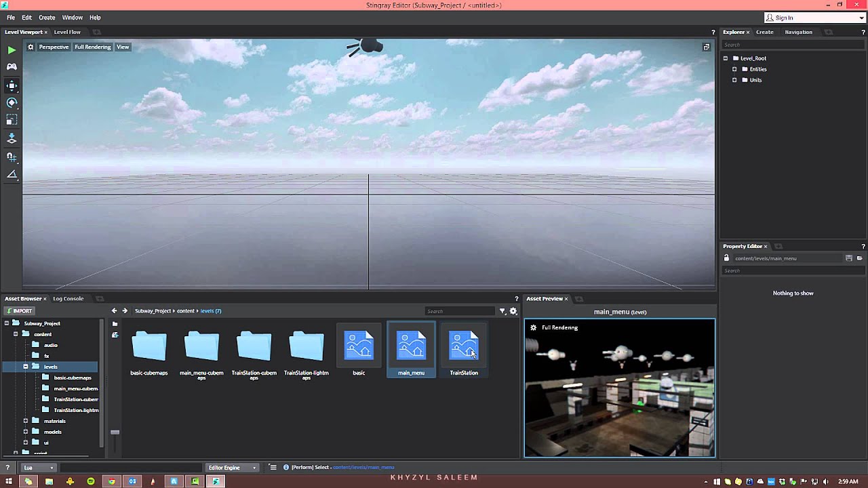The image size is (868, 488).
Task: Click the Subway_Project breadcrumb link
Action: (153, 311)
